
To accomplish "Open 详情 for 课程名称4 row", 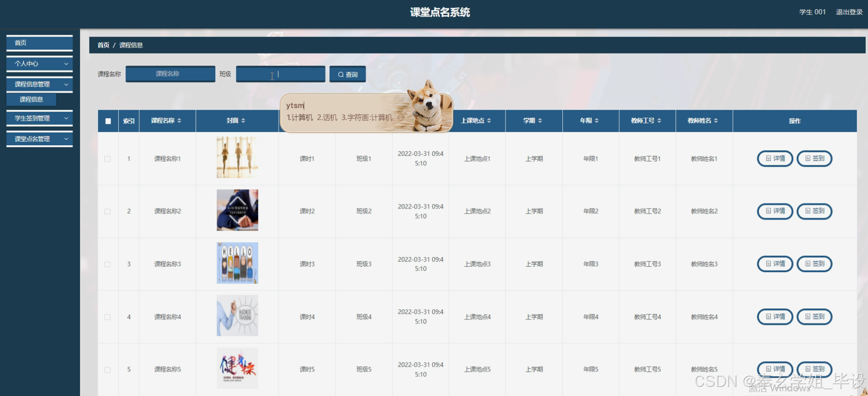I will 775,317.
